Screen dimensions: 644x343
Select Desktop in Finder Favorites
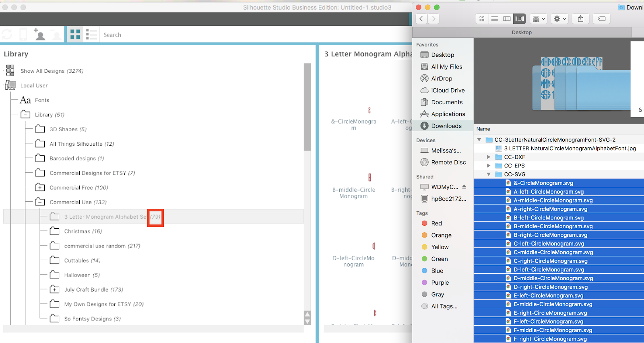coord(442,55)
